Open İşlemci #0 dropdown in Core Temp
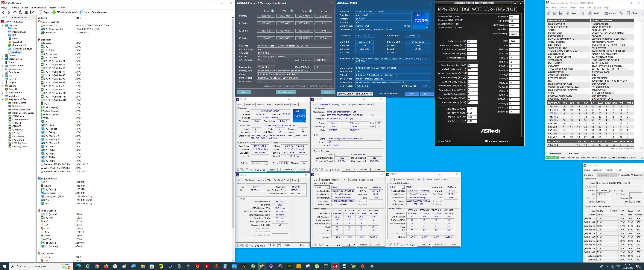This screenshot has width=644, height=270. [x=606, y=175]
